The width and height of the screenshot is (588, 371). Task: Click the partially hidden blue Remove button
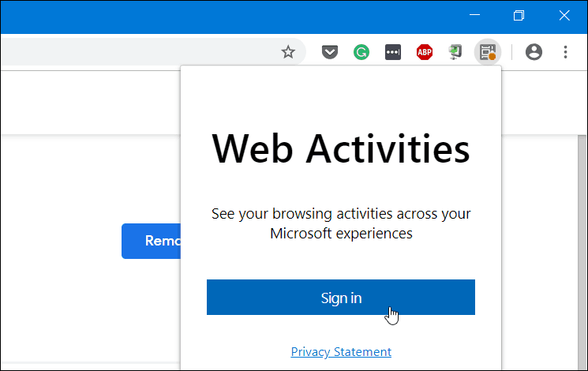coord(151,241)
